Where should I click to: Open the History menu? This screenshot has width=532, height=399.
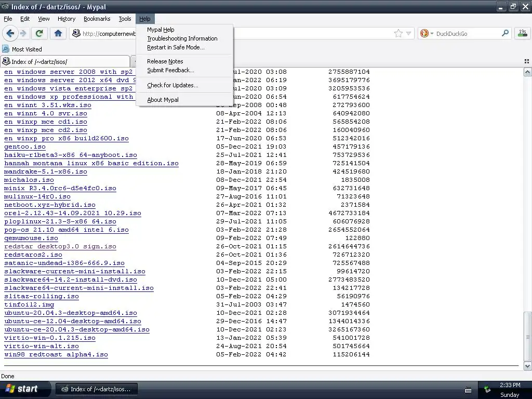tap(66, 19)
